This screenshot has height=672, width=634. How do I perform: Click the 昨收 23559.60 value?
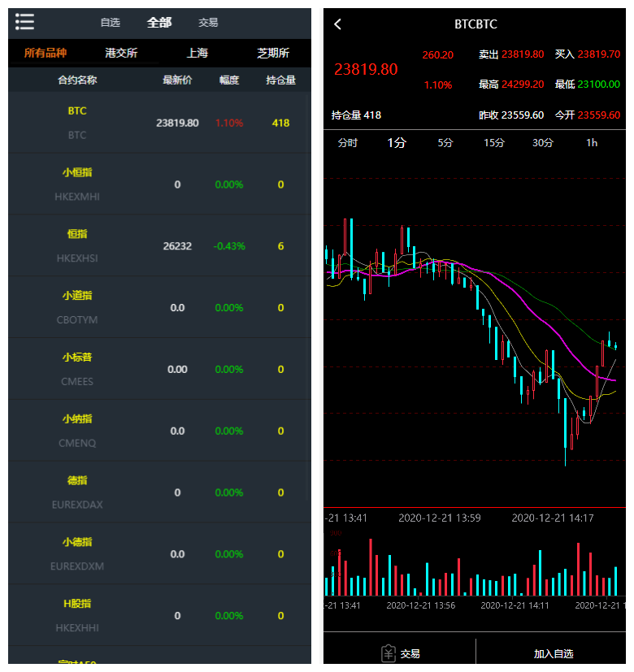511,115
